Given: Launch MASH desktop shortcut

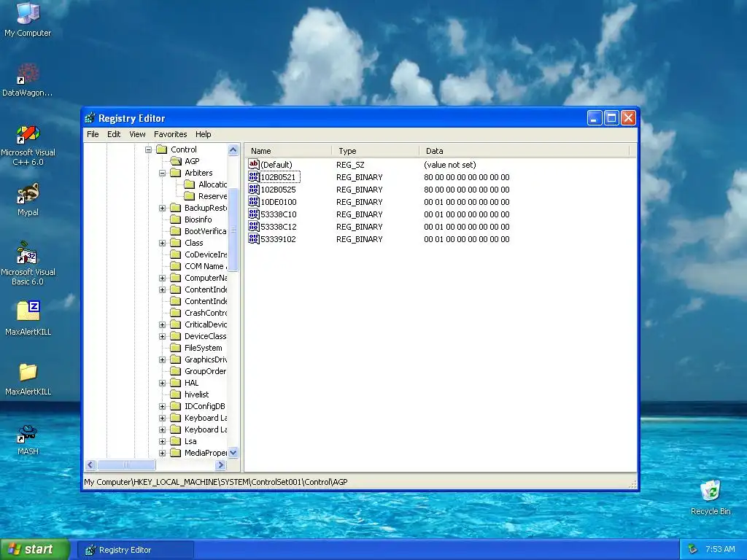Looking at the screenshot, I should 28,439.
